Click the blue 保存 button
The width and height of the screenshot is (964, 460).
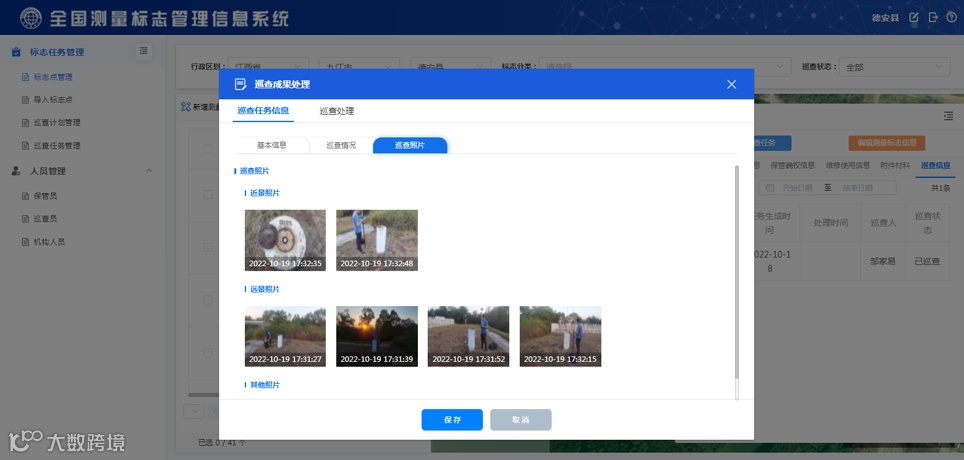[x=452, y=419]
